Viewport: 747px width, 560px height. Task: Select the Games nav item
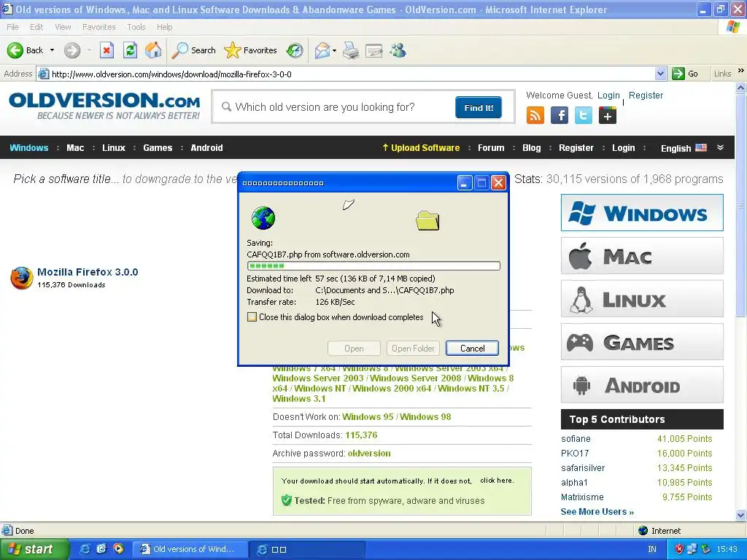158,147
